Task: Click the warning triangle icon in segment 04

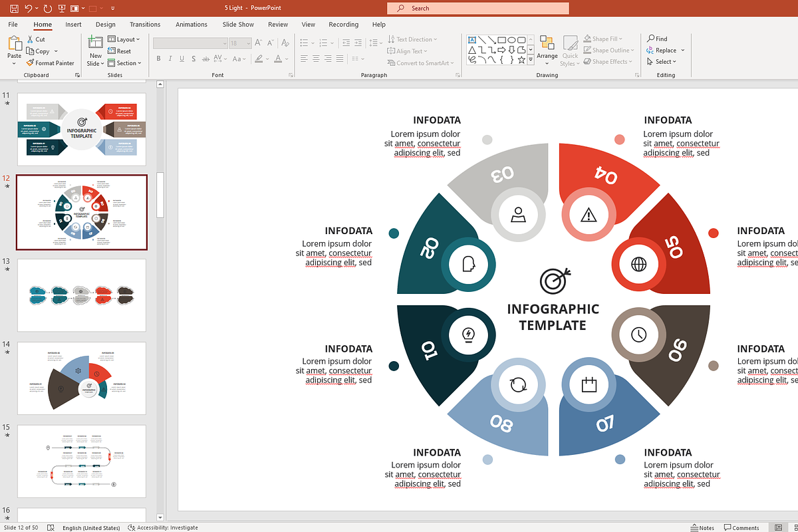Action: coord(589,214)
